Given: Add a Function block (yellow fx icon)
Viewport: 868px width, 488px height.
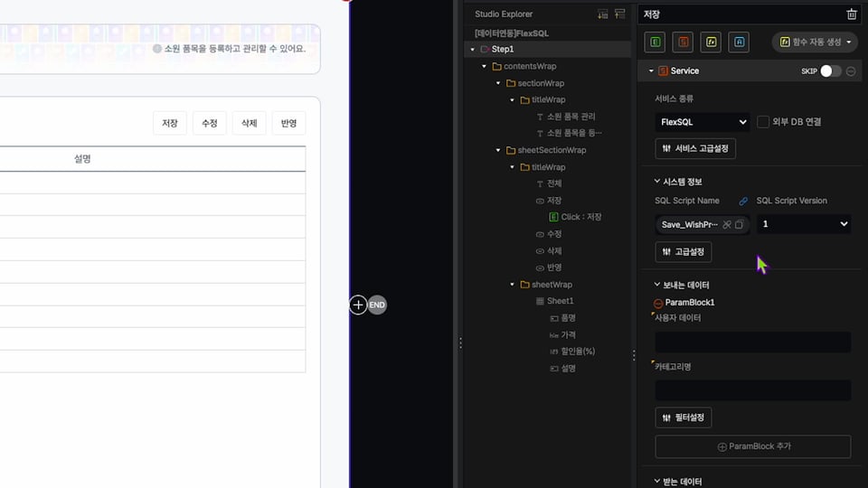Looking at the screenshot, I should pos(711,42).
